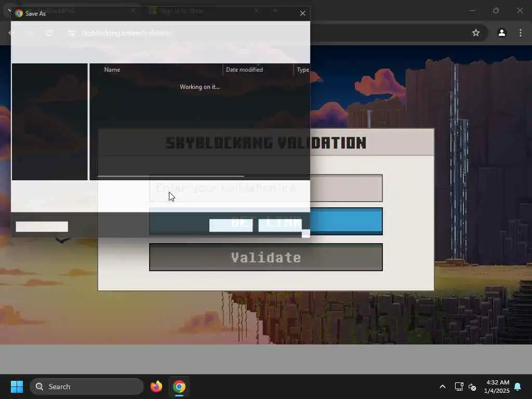Open the Chrome profile icon
Screen dimensions: 532x399
click(x=502, y=33)
